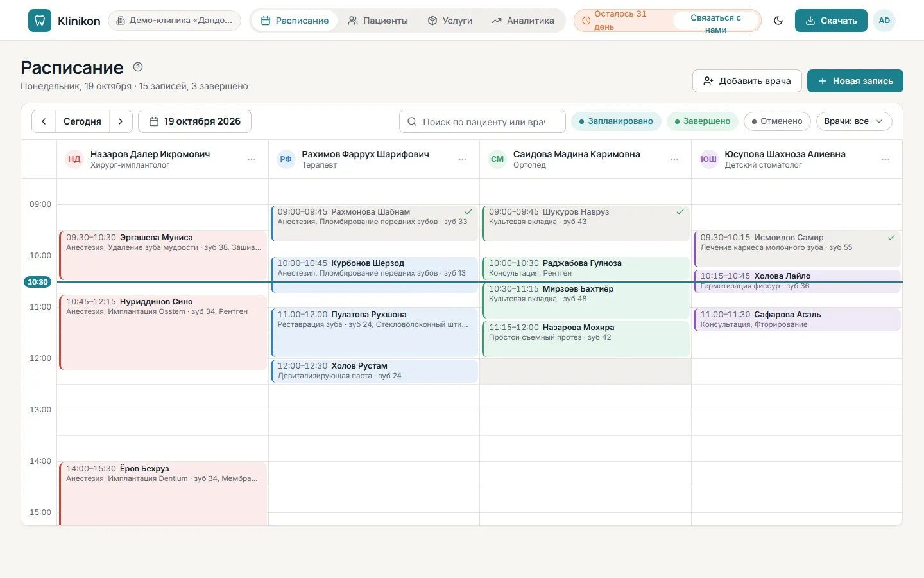The height and width of the screenshot is (578, 924).
Task: Open Назарова Мохира 11:15 appointment
Action: click(586, 338)
